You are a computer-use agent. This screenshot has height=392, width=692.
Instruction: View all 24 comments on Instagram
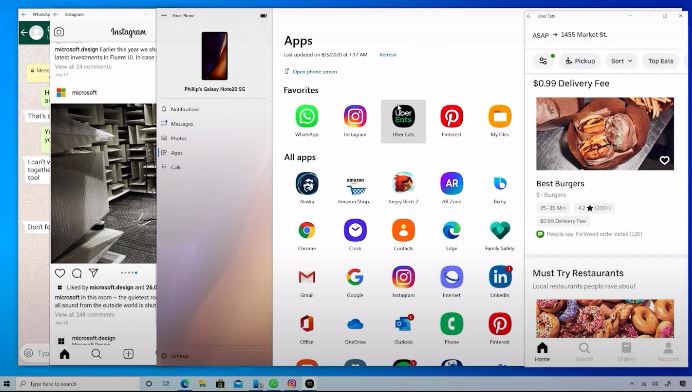(x=83, y=67)
